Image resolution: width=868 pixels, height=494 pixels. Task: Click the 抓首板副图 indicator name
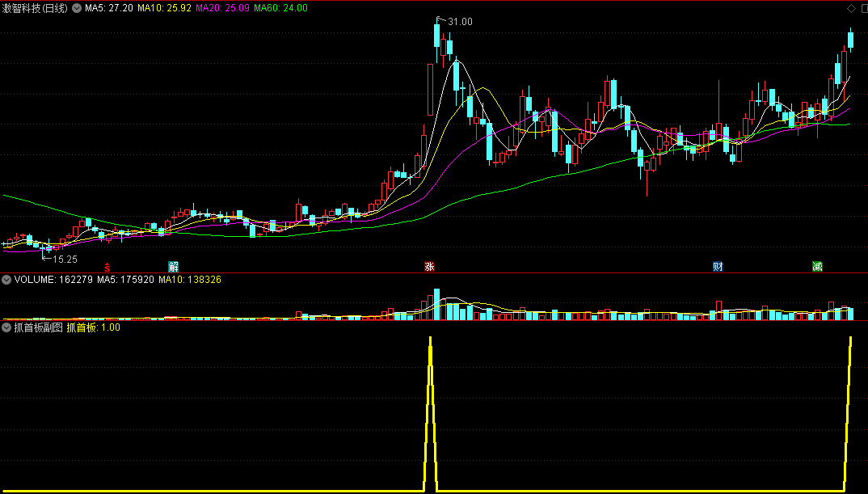(x=38, y=328)
